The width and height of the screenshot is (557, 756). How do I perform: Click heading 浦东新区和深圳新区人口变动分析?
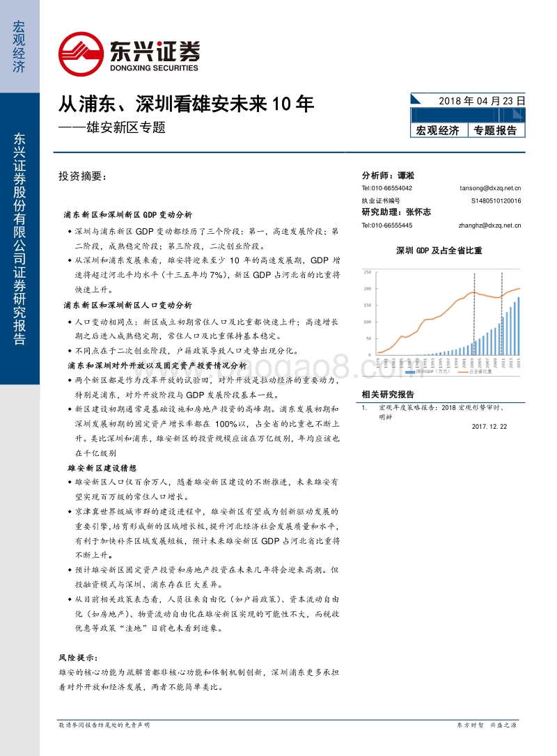(128, 305)
